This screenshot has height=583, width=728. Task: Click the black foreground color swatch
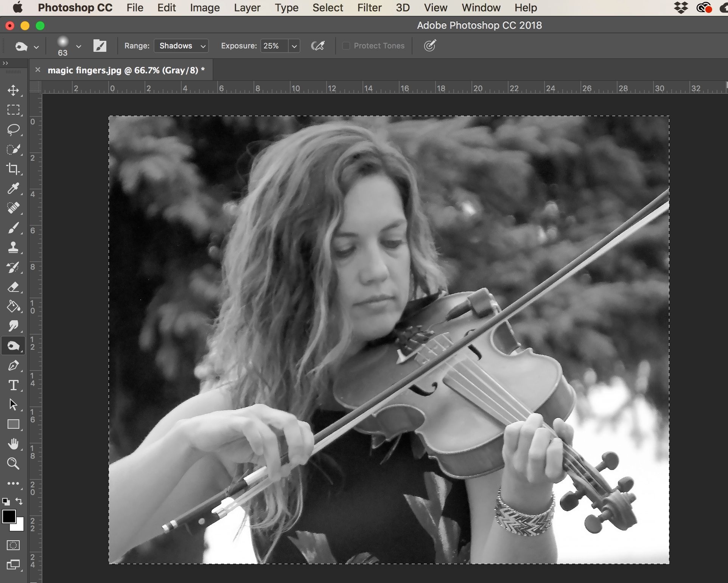coord(9,516)
